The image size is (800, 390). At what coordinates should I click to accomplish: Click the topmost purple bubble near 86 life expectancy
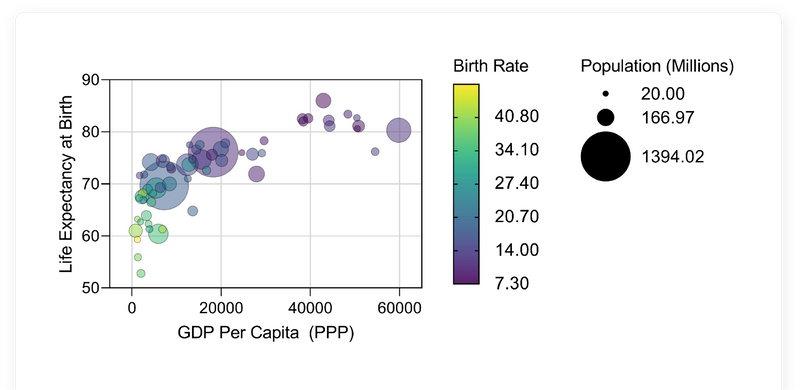pos(323,101)
